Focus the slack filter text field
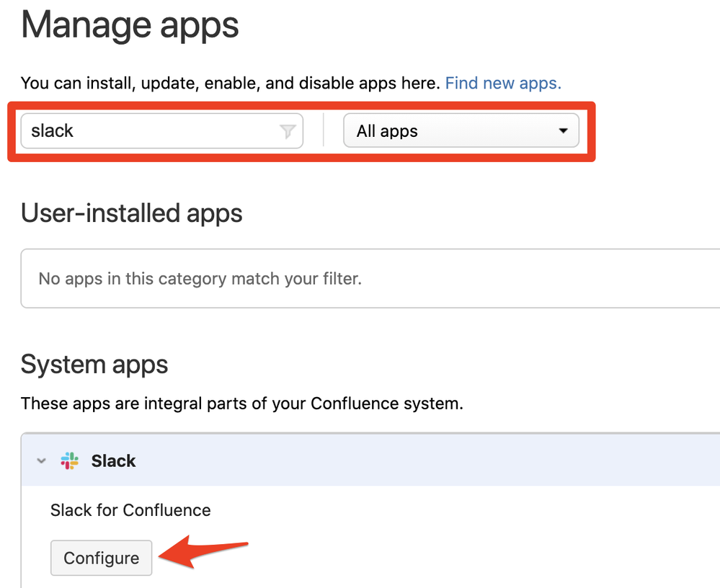720x588 pixels. click(161, 131)
